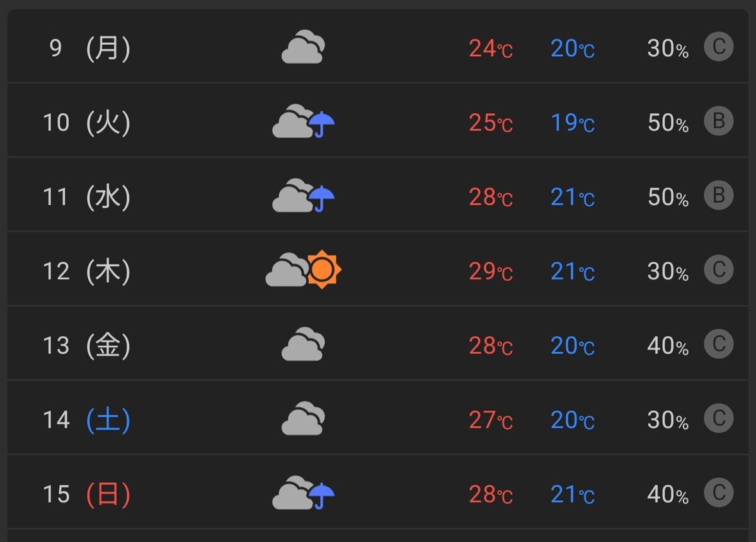The image size is (756, 542).
Task: Click the reliability C badge for Sunday the 15th
Action: click(x=719, y=492)
